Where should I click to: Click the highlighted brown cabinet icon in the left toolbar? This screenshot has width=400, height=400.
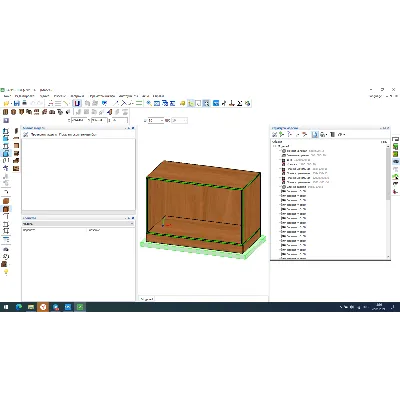(6, 209)
